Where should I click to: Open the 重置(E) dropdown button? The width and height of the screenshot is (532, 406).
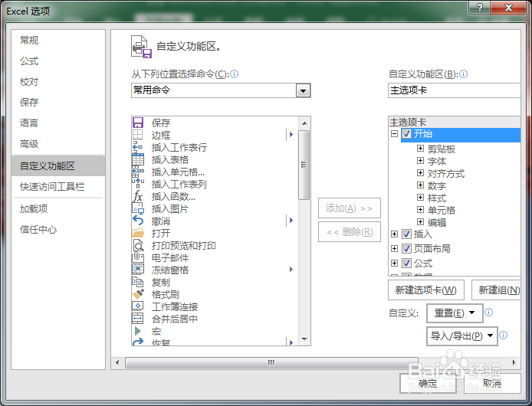pyautogui.click(x=455, y=313)
